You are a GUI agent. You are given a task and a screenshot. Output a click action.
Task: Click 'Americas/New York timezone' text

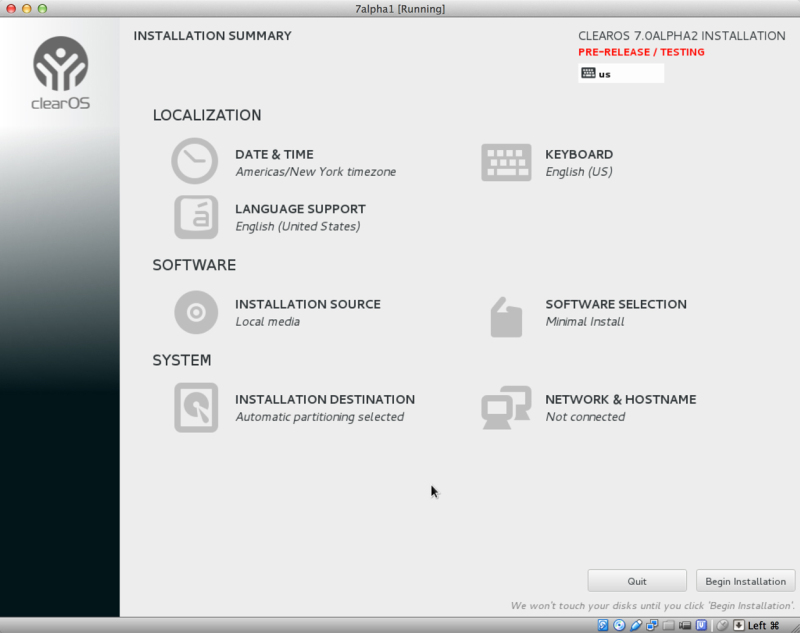(x=315, y=172)
